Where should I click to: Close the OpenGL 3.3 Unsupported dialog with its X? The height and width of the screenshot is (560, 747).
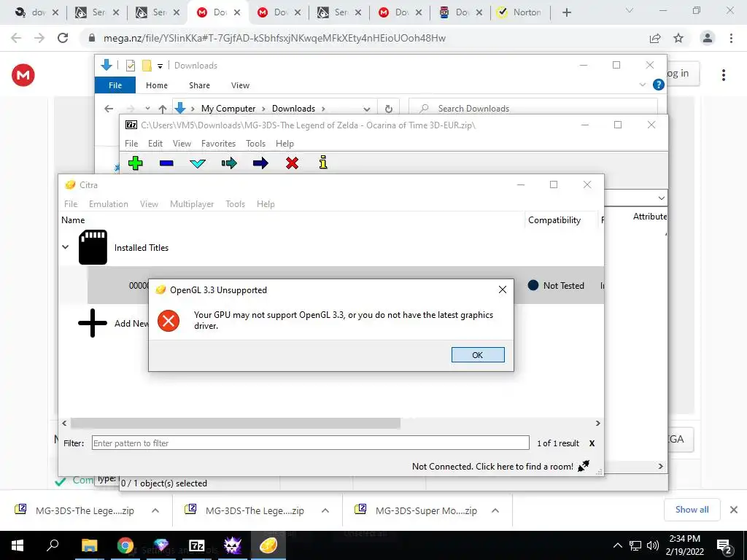[x=502, y=289]
